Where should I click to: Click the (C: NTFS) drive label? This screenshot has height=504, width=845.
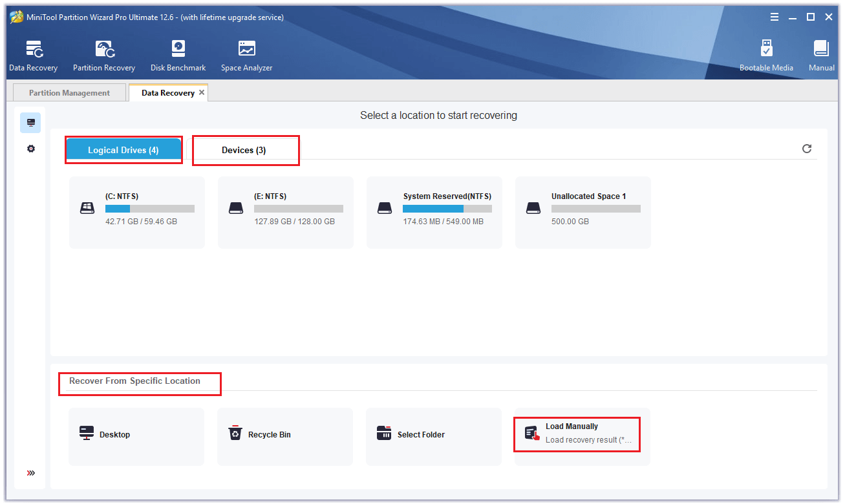(122, 196)
